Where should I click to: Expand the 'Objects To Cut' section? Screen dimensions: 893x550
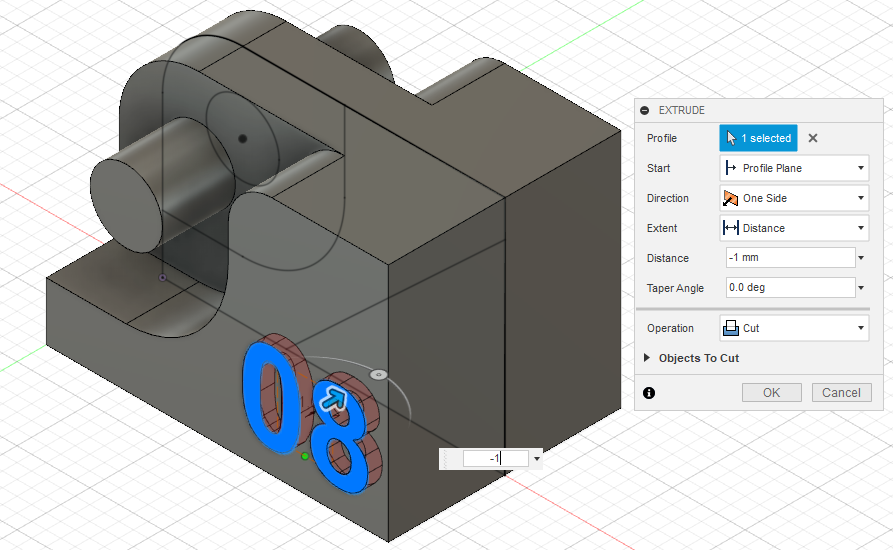(647, 358)
